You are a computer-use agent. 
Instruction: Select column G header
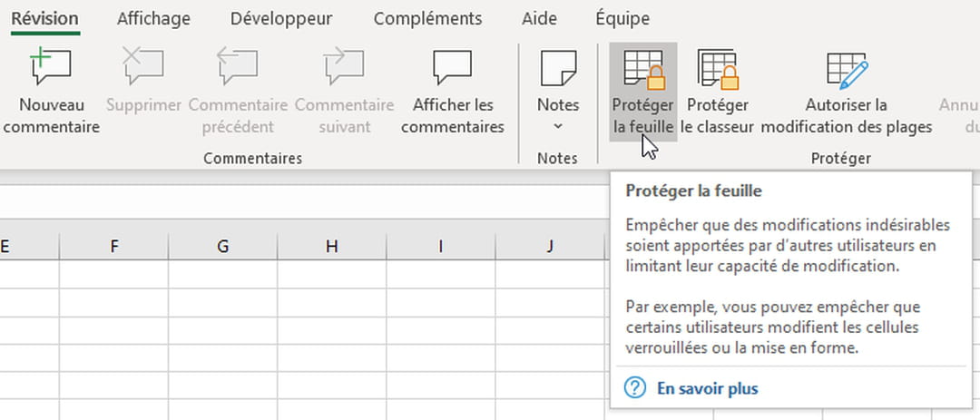point(222,246)
